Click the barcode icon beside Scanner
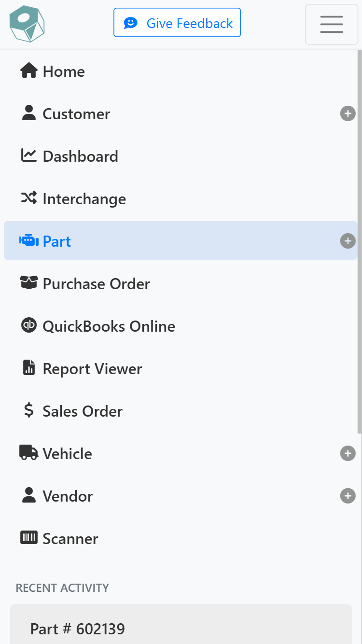362x644 pixels. pyautogui.click(x=29, y=538)
